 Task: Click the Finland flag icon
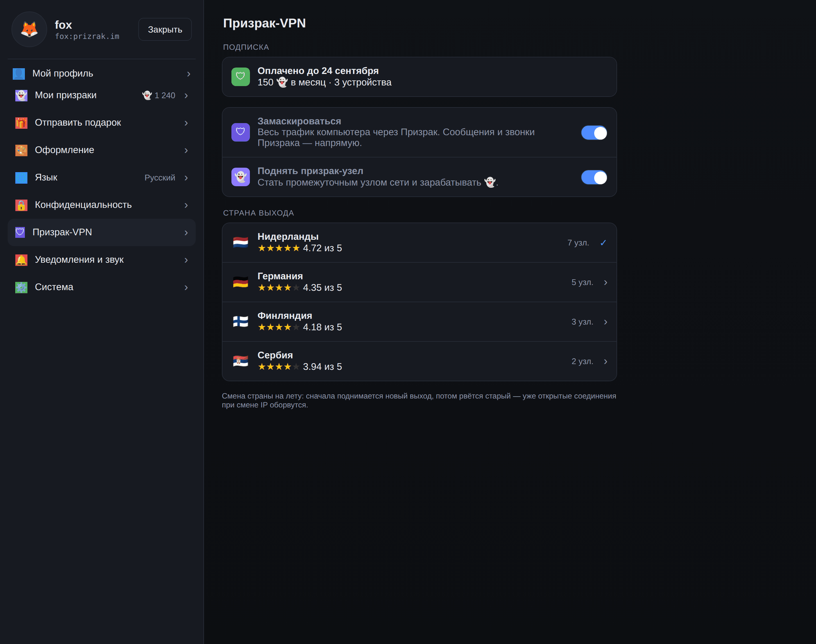[x=240, y=322]
